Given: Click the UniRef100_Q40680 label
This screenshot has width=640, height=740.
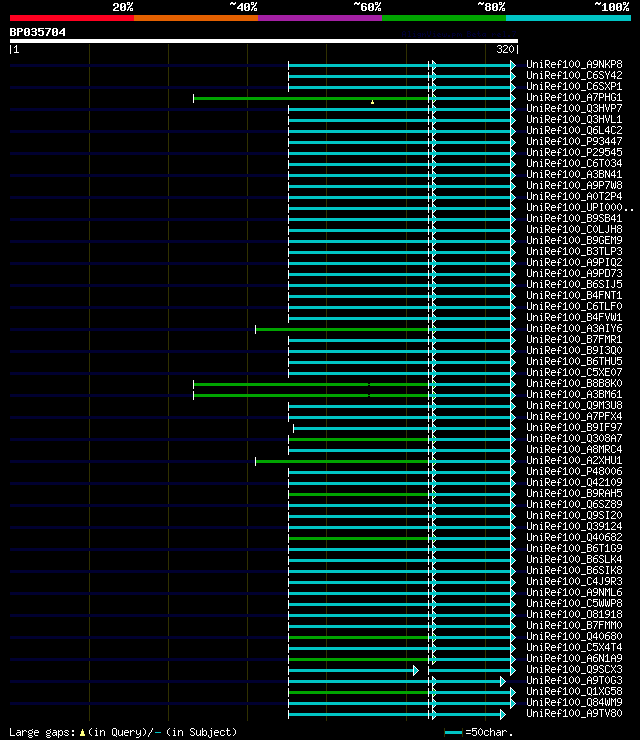Looking at the screenshot, I should pos(574,636).
